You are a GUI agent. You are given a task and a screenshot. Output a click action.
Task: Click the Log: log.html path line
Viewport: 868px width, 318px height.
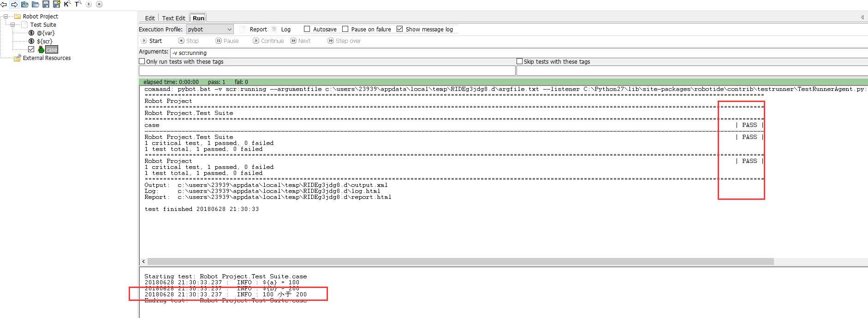coord(262,191)
